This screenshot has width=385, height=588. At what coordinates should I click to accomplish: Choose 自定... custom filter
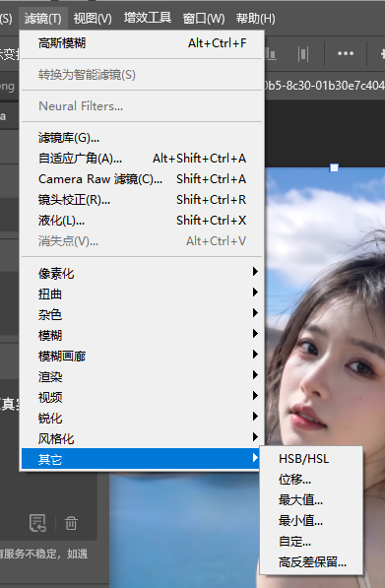[x=311, y=542]
